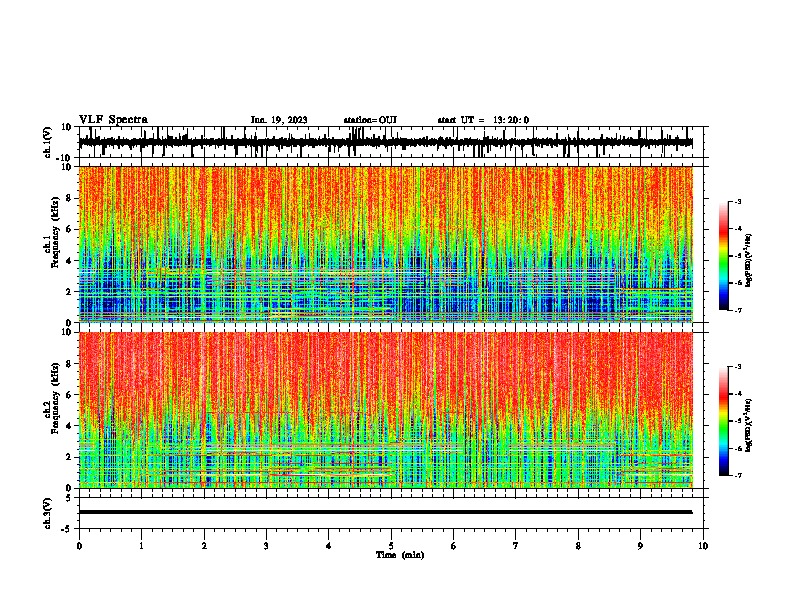This screenshot has height=612, width=792.
Task: Click the "2" tick on time axis
Action: coord(204,546)
